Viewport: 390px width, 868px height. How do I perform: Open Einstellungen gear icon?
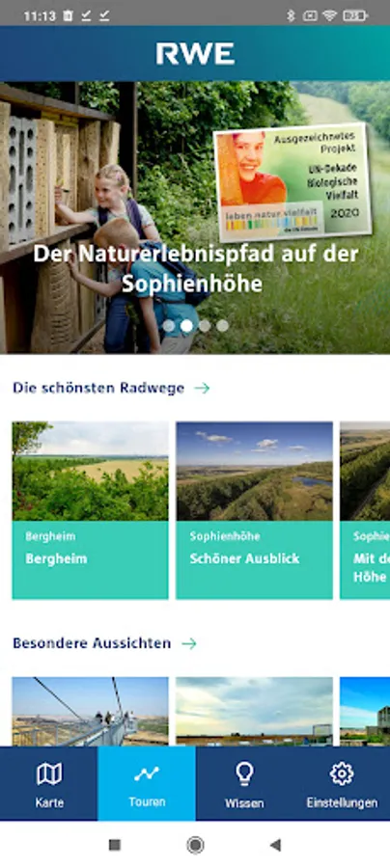pyautogui.click(x=342, y=773)
